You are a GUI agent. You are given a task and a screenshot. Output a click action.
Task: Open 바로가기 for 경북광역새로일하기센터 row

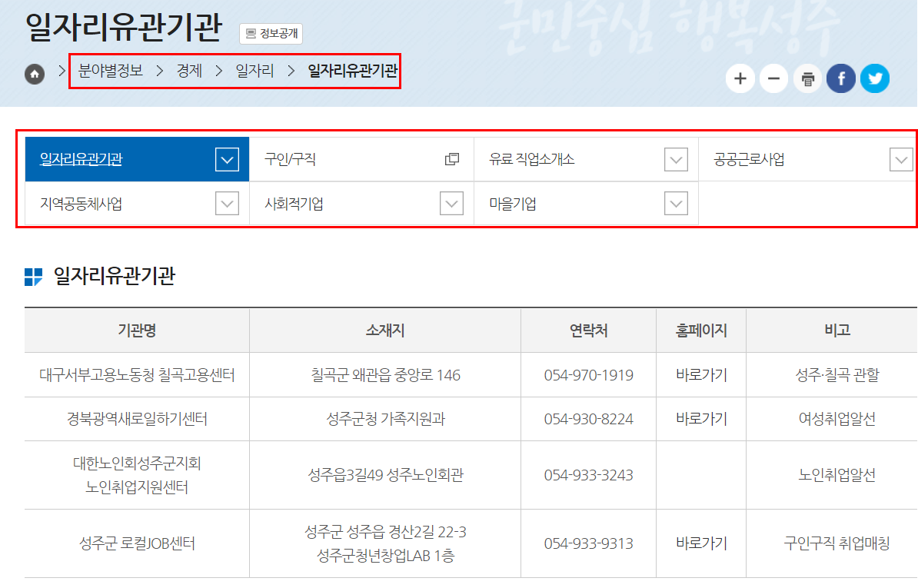tap(701, 419)
